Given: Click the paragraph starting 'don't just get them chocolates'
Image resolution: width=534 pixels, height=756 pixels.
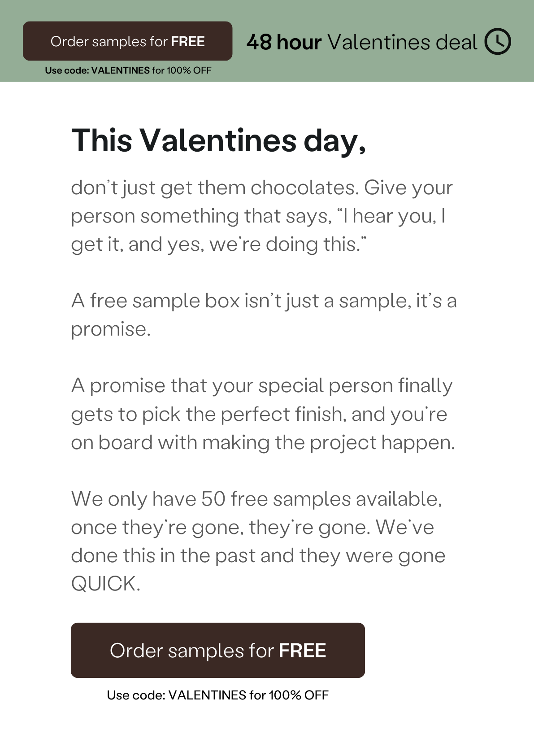Looking at the screenshot, I should pyautogui.click(x=262, y=216).
